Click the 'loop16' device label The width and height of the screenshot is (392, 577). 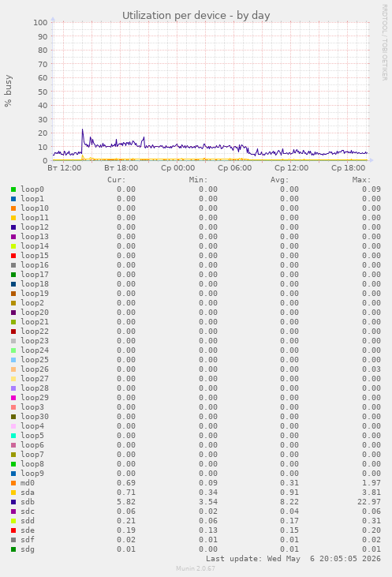point(35,265)
